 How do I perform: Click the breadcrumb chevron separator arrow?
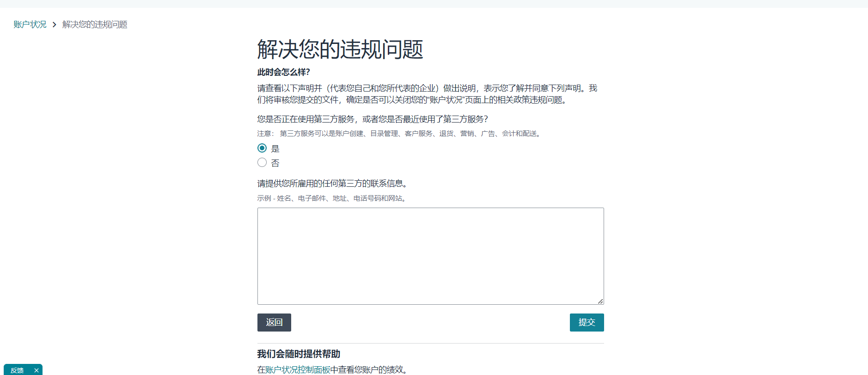point(54,25)
